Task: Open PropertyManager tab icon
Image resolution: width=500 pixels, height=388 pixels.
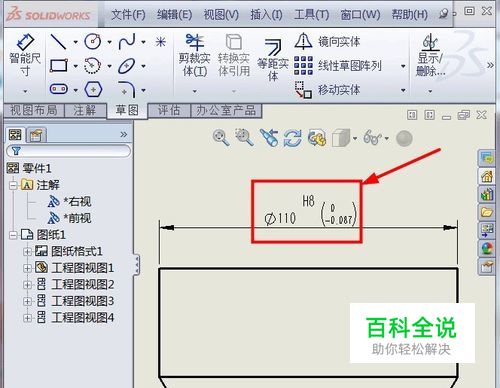Action: click(x=36, y=135)
